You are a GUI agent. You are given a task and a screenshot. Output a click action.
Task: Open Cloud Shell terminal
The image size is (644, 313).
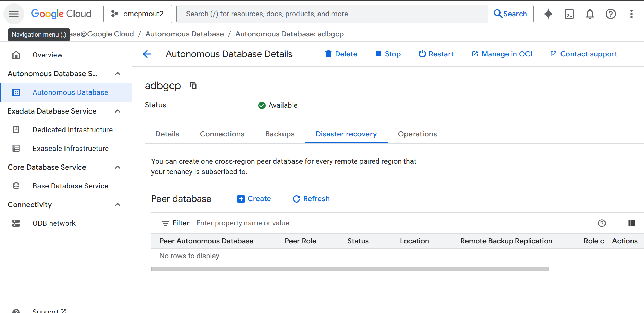[x=569, y=14]
